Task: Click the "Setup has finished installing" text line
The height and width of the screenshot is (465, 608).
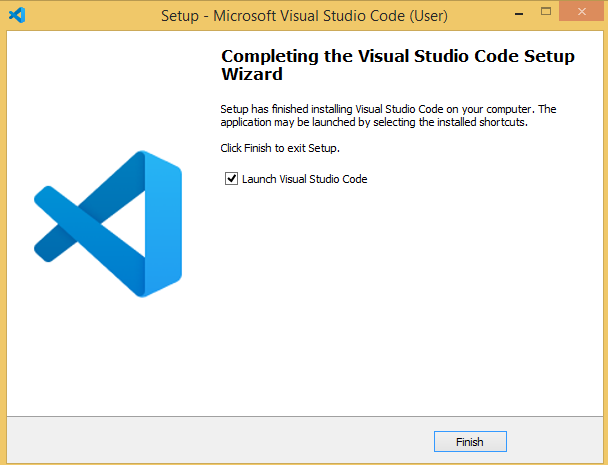Action: [x=386, y=108]
